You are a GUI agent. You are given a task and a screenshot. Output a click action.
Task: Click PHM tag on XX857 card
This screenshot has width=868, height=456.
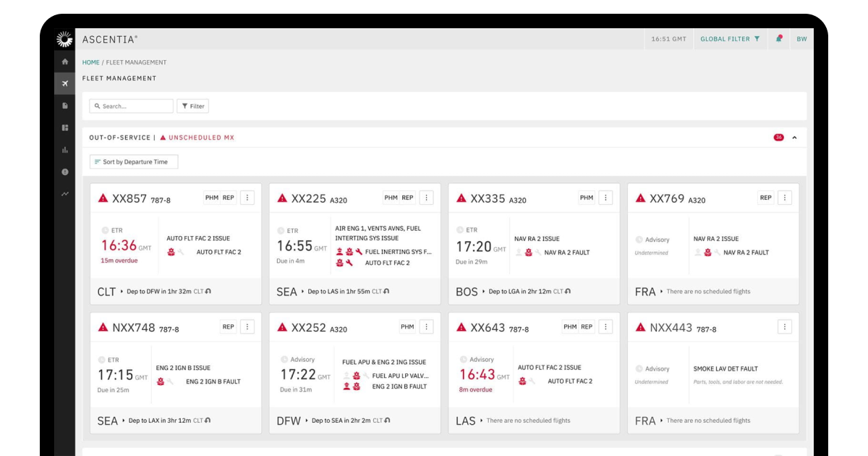point(212,198)
